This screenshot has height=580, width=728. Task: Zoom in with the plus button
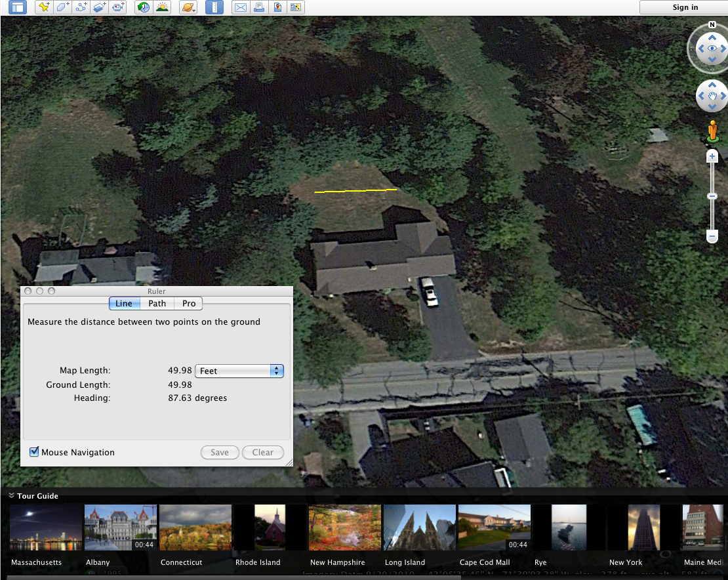[x=712, y=157]
